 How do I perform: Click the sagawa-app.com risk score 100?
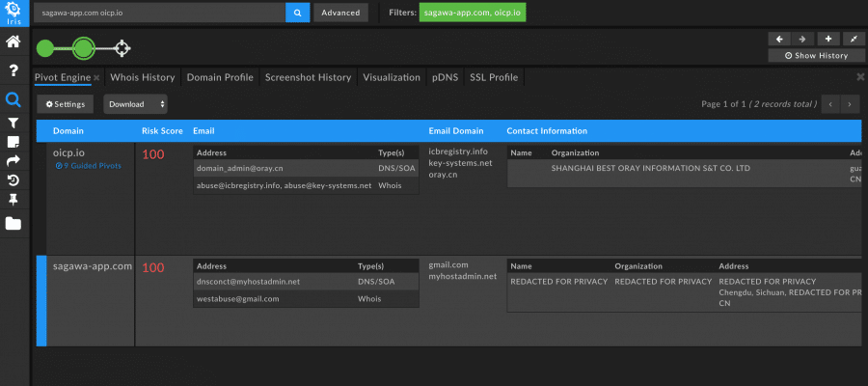click(x=153, y=268)
